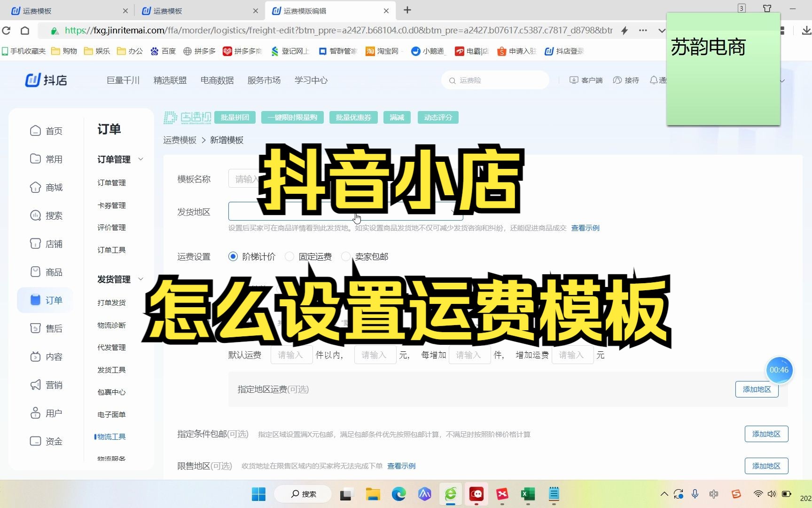Image resolution: width=812 pixels, height=508 pixels.
Task: Open 接待 from the top toolbar
Action: point(626,80)
